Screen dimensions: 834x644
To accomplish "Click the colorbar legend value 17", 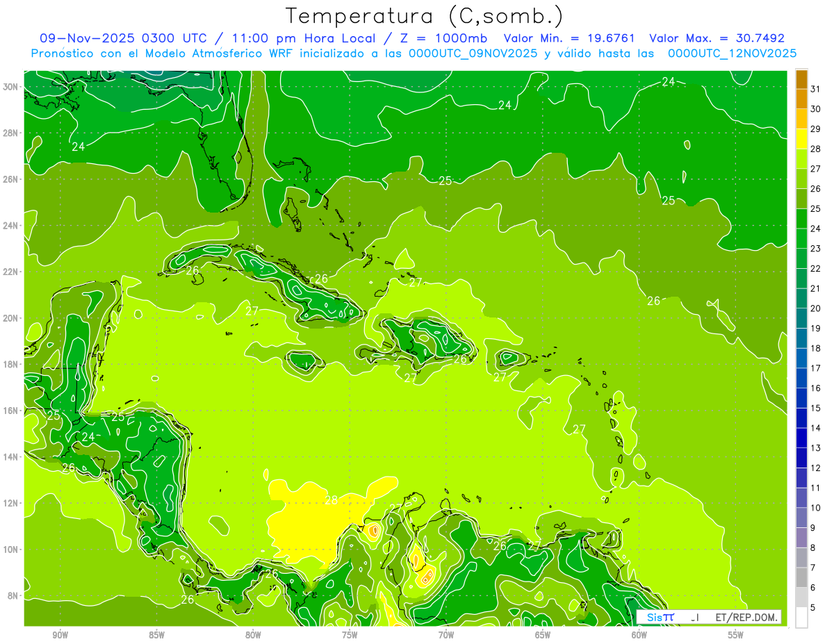I will [x=816, y=368].
